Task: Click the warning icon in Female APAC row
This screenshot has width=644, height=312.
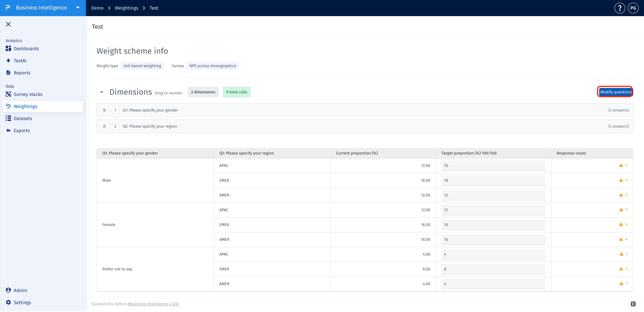Action: click(621, 210)
